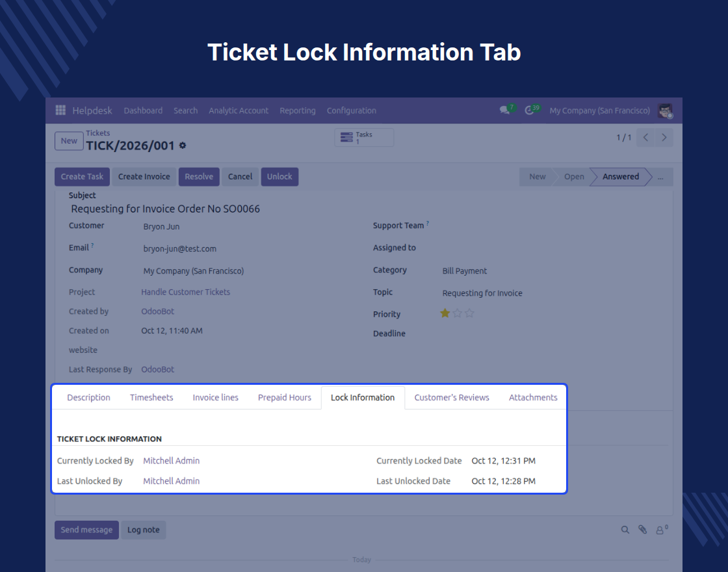Click the Created on value Oct 12, 11:40 AM
Image resolution: width=728 pixels, height=572 pixels.
[172, 331]
